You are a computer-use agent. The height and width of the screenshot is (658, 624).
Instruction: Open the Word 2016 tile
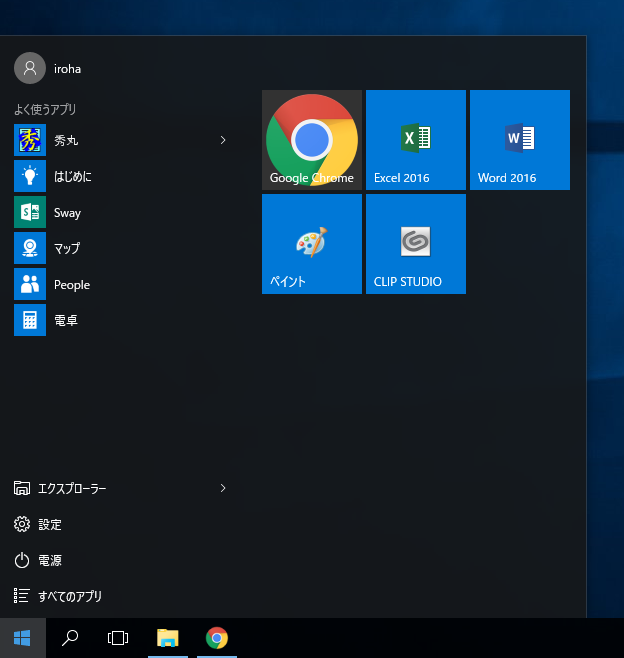[520, 140]
